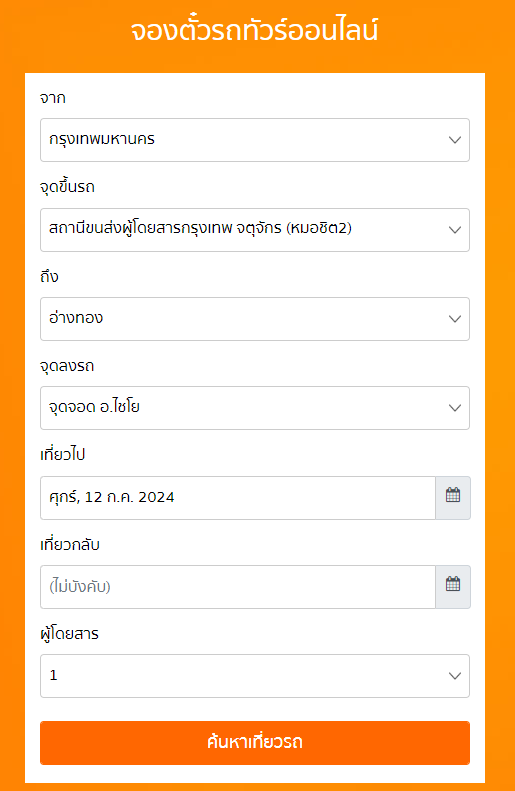Click the จุดขึ้นรถ field label

click(x=67, y=187)
